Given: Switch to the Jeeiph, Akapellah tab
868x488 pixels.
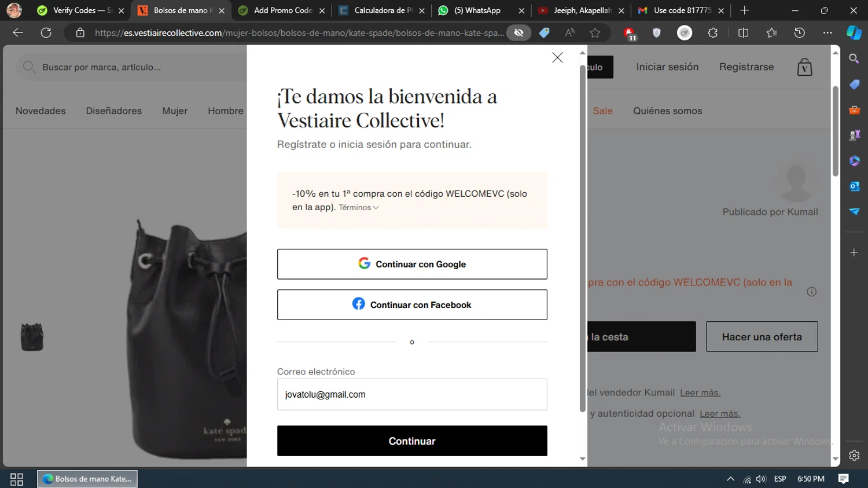Looking at the screenshot, I should click(582, 10).
